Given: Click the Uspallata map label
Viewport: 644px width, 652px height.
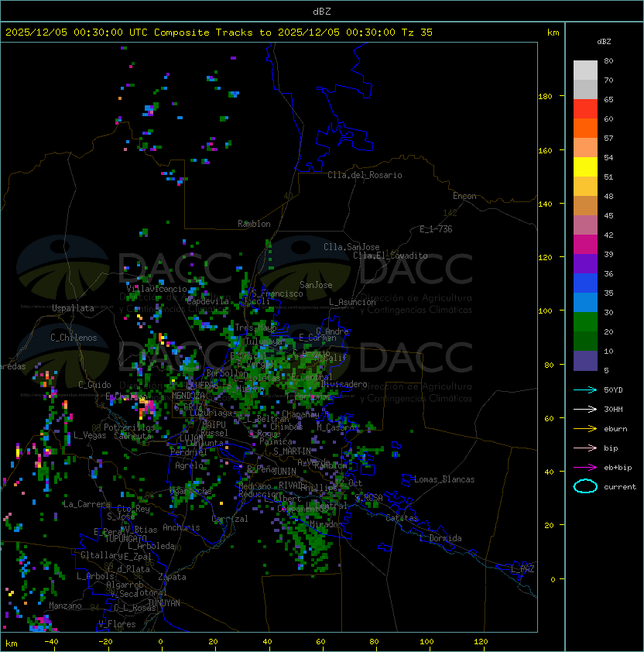Looking at the screenshot, I should point(73,308).
